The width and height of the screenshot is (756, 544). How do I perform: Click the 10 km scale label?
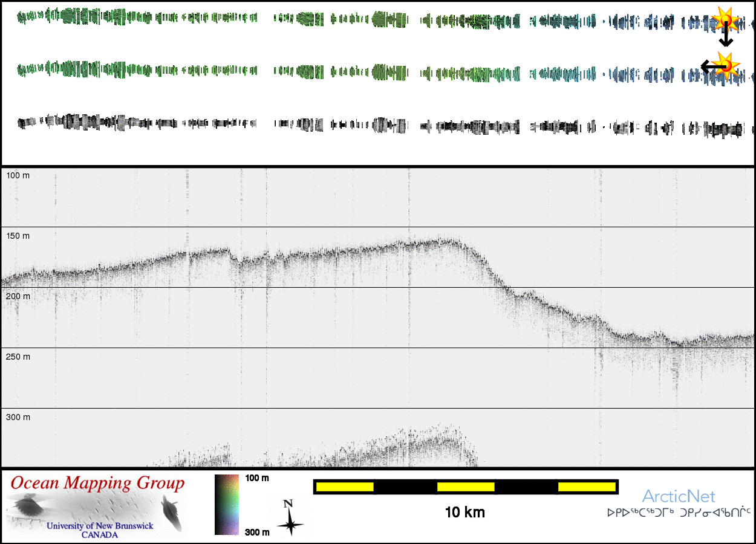pyautogui.click(x=464, y=513)
